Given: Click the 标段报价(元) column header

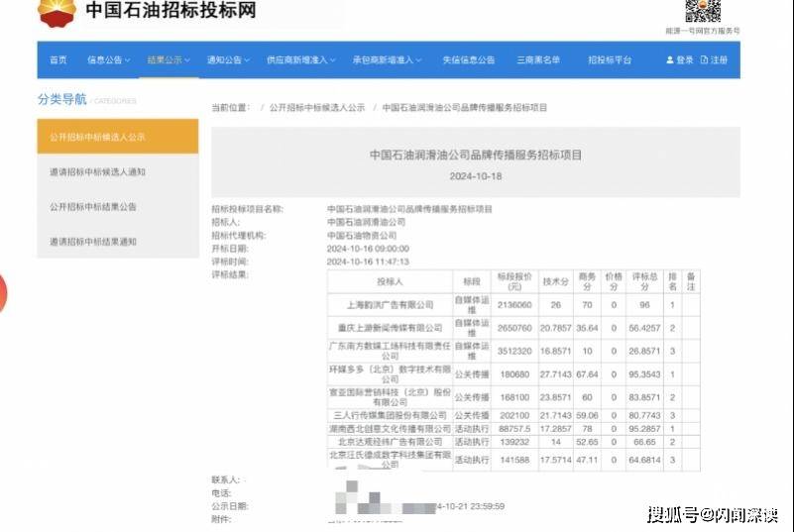Looking at the screenshot, I should (514, 281).
